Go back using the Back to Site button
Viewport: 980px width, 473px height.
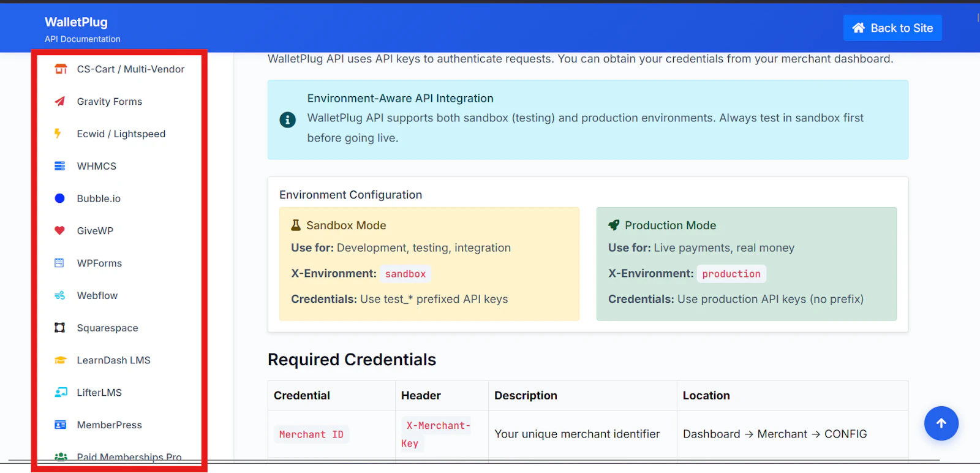point(892,28)
